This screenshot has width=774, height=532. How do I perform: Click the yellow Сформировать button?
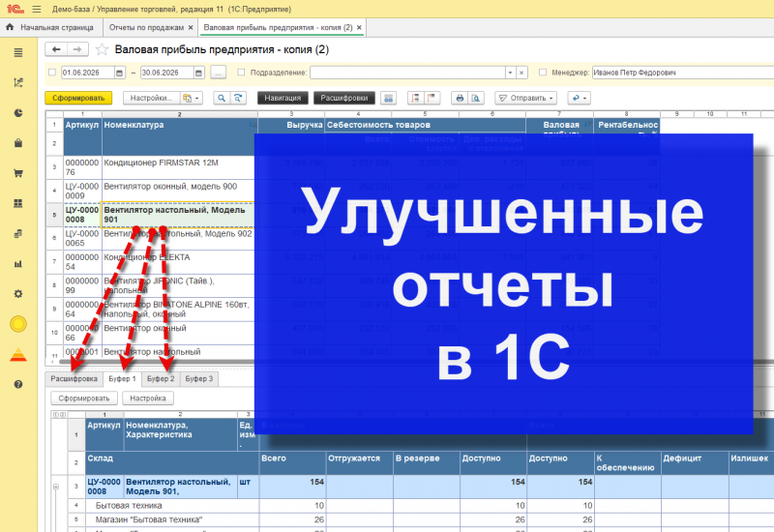click(78, 98)
